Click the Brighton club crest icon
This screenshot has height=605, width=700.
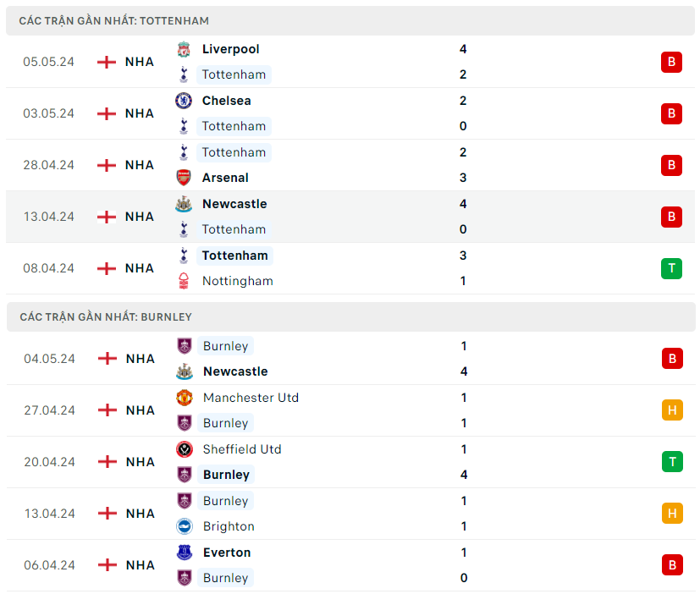point(185,526)
